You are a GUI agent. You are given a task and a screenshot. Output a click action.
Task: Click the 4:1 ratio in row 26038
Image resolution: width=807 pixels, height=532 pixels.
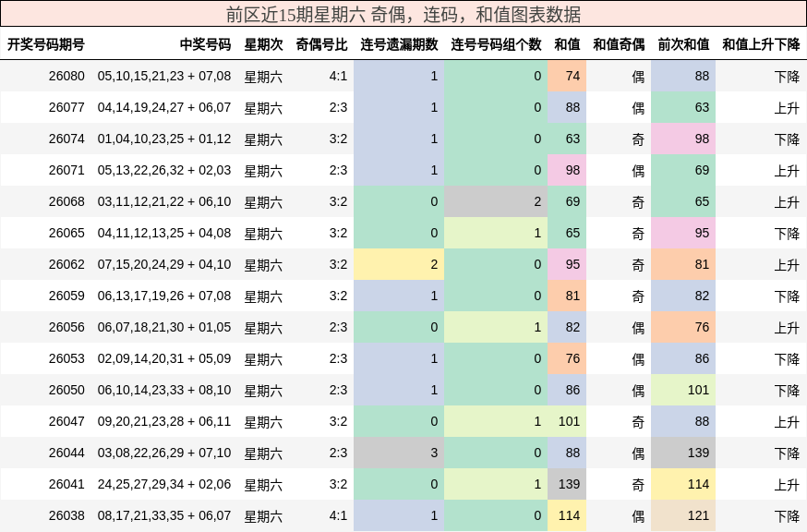point(338,516)
